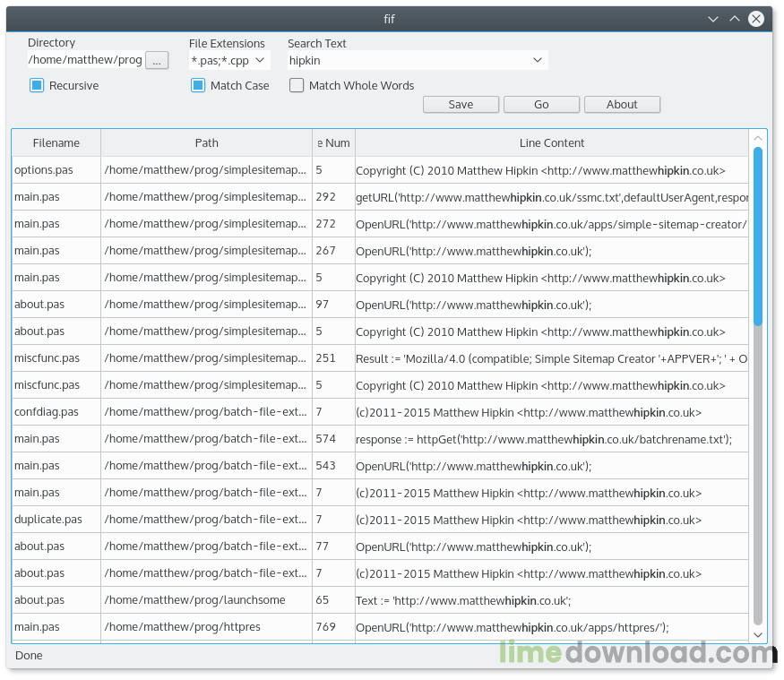Select the options.pas result row

tap(380, 170)
